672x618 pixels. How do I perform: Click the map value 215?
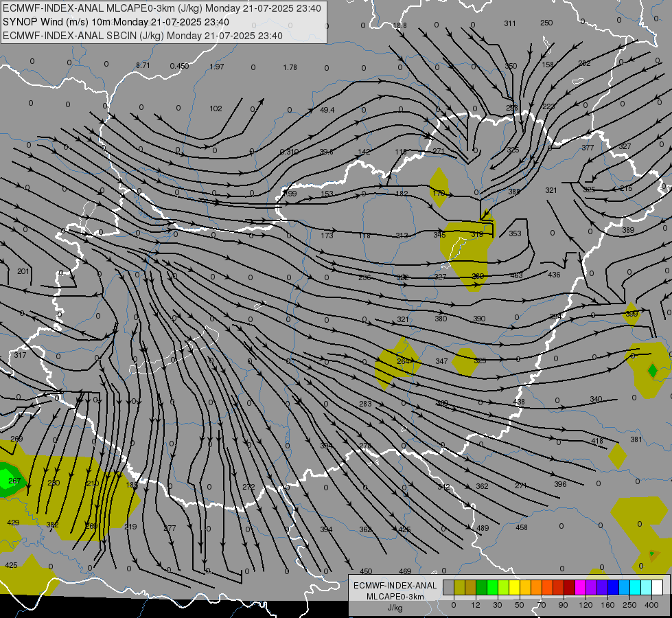coord(626,189)
